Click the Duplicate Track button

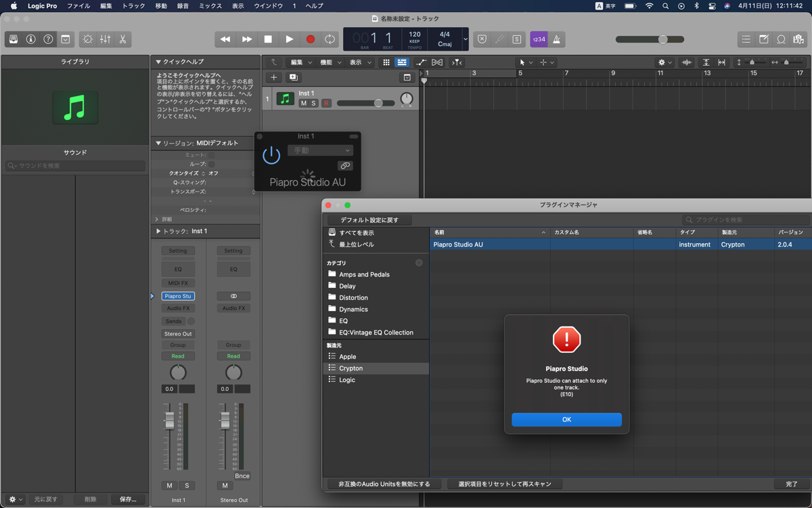pos(294,77)
